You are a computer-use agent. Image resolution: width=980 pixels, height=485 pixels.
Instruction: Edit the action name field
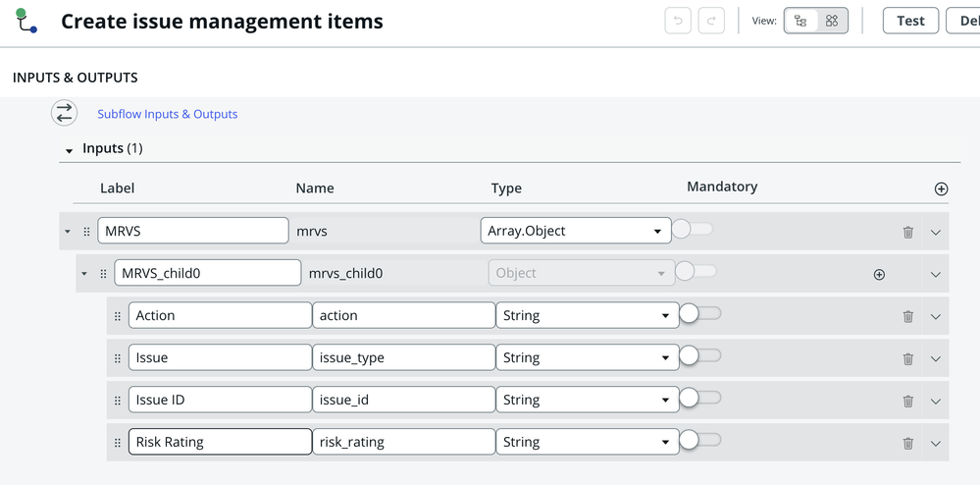(x=404, y=315)
